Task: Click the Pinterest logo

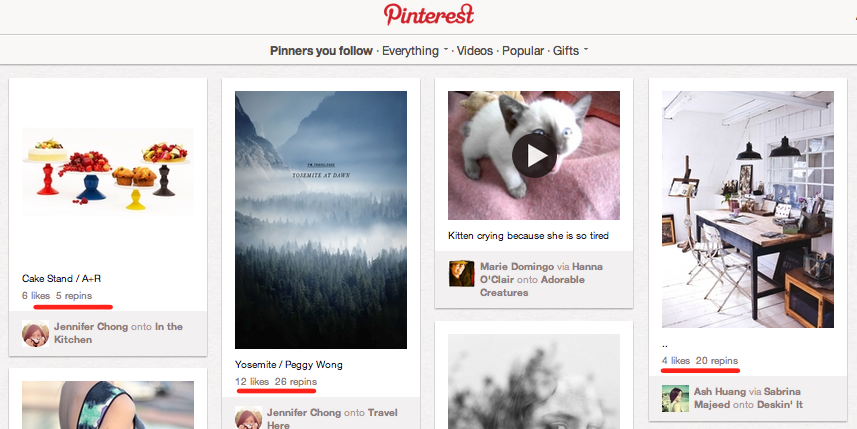Action: pyautogui.click(x=428, y=15)
